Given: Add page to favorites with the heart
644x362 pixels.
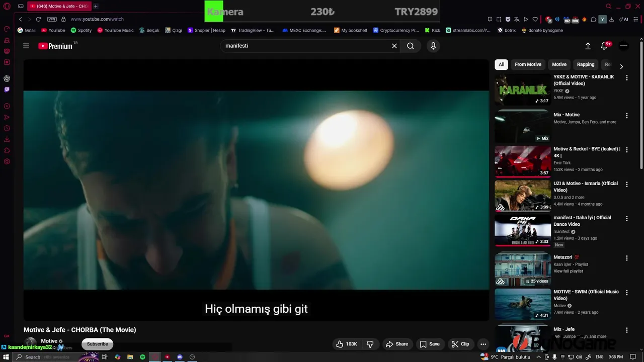Looking at the screenshot, I should [535, 19].
